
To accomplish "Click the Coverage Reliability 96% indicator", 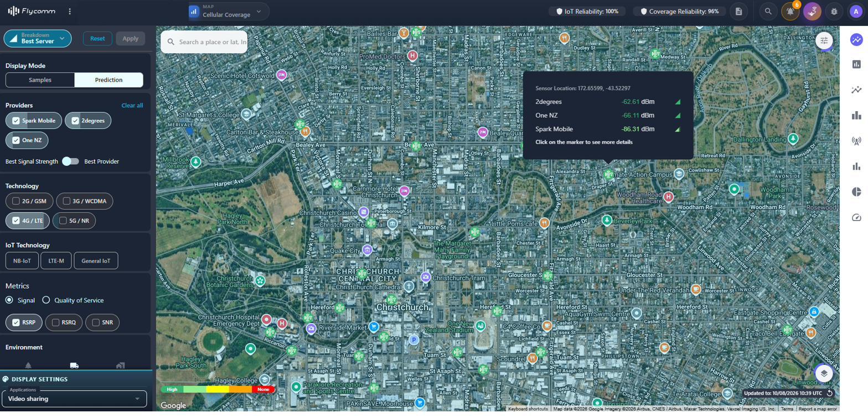I will 679,11.
